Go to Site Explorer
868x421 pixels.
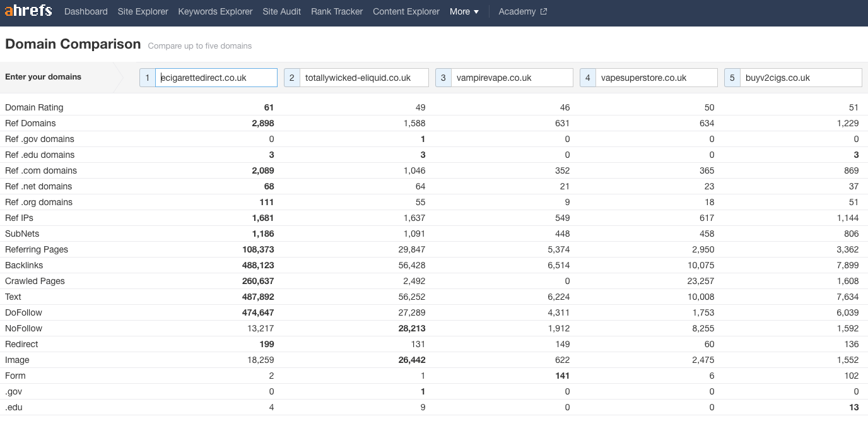(143, 11)
